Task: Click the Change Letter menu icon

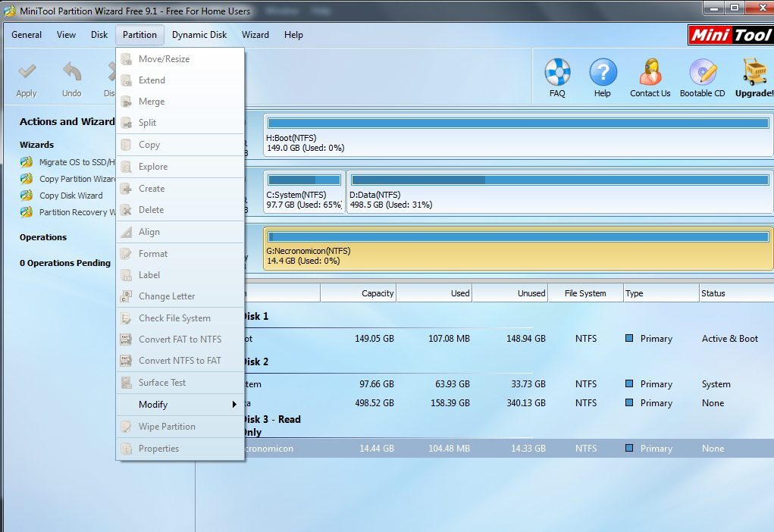Action: tap(127, 296)
